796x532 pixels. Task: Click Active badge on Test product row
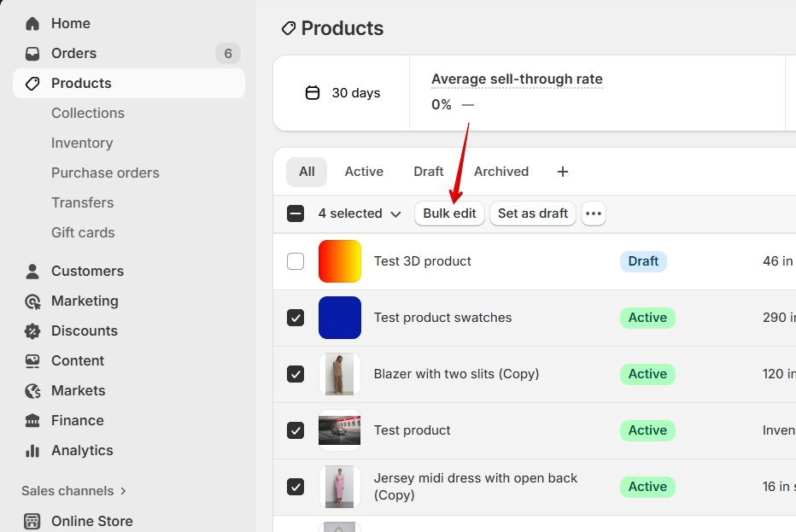647,430
